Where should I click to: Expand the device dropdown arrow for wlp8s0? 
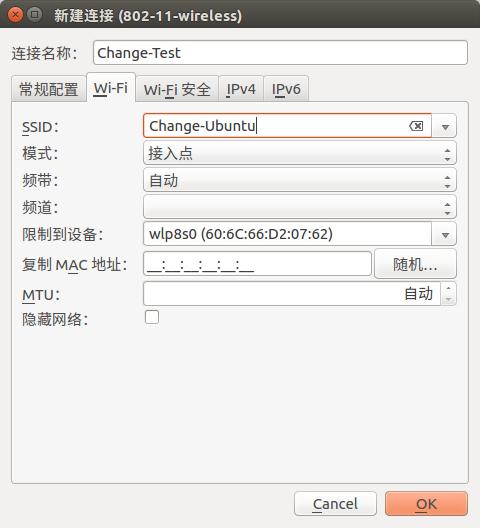click(x=445, y=234)
